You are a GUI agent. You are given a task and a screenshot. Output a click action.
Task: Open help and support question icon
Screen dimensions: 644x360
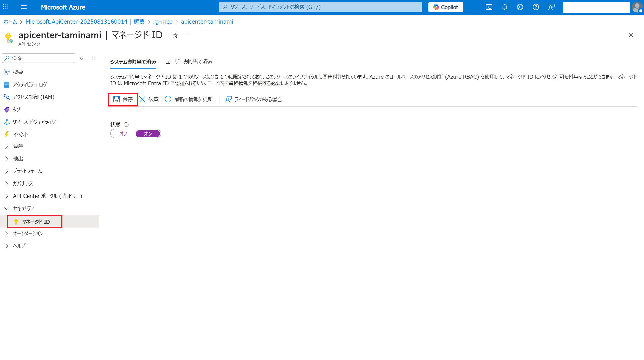pos(536,7)
